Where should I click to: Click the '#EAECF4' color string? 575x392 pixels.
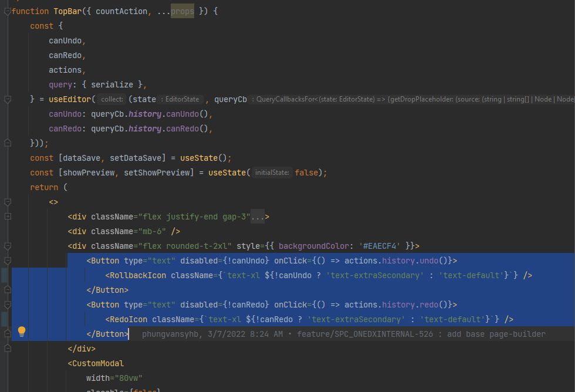tap(380, 246)
